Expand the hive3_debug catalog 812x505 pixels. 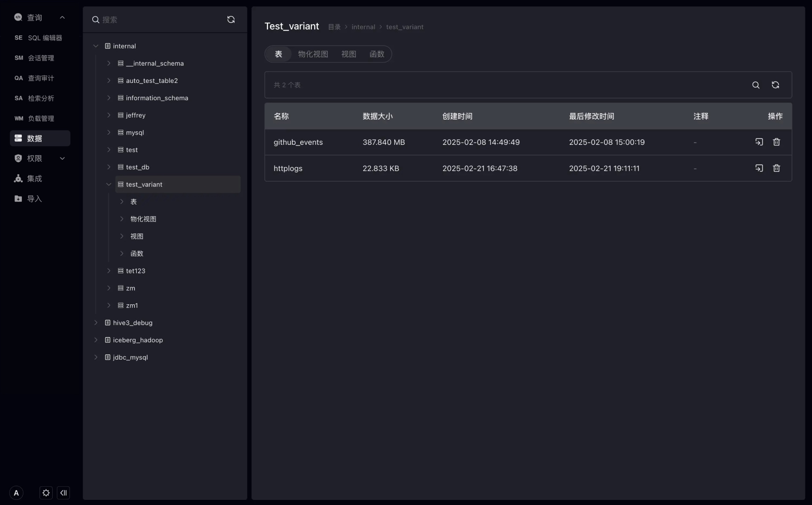coord(96,323)
